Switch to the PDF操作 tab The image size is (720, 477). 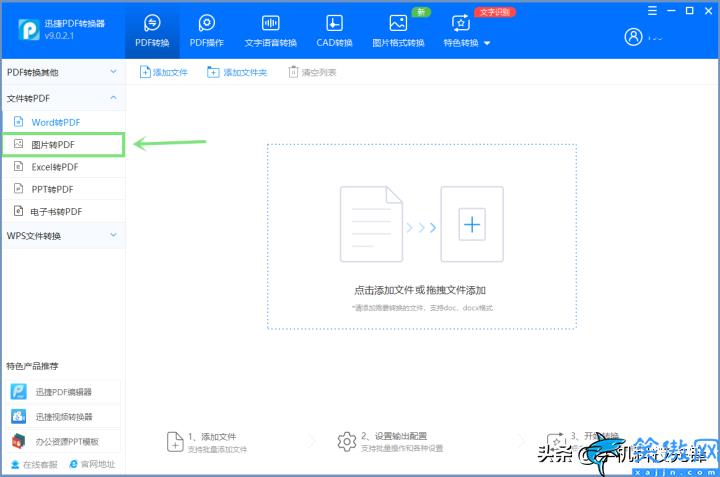pyautogui.click(x=207, y=31)
